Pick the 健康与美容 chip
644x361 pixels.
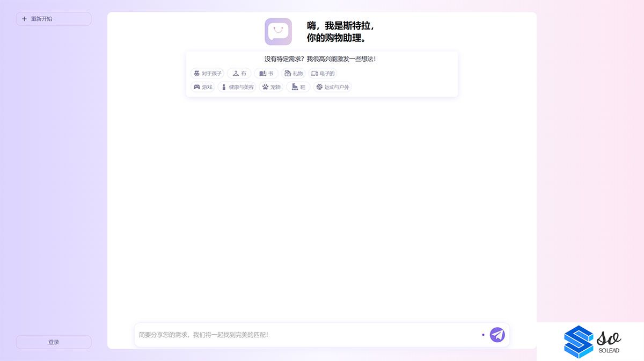click(237, 87)
